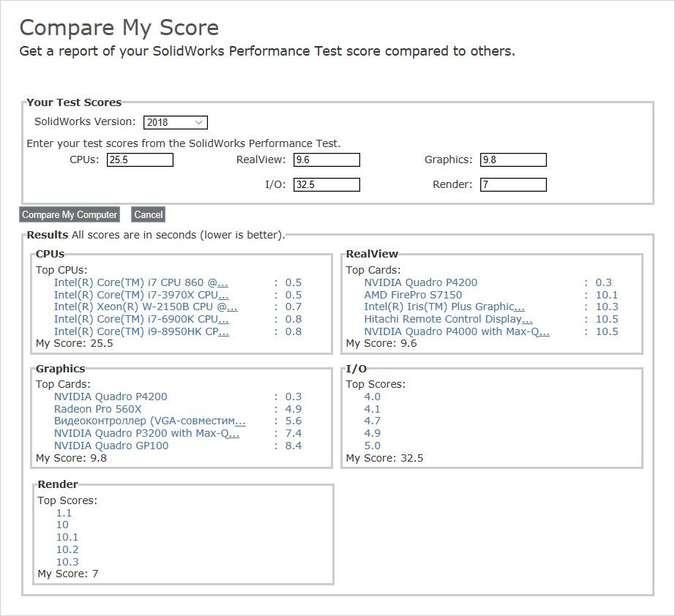Click the 'My Score: 9.8' text
675x616 pixels.
point(71,458)
